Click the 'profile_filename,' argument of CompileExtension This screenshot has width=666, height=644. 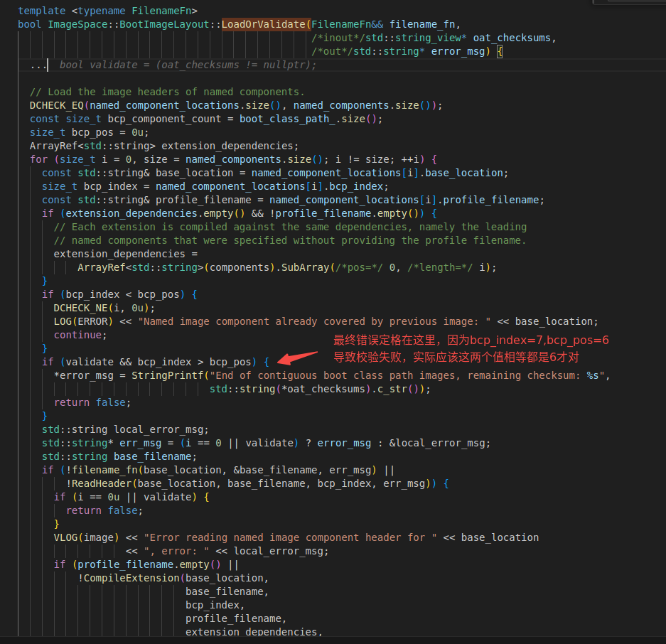236,619
